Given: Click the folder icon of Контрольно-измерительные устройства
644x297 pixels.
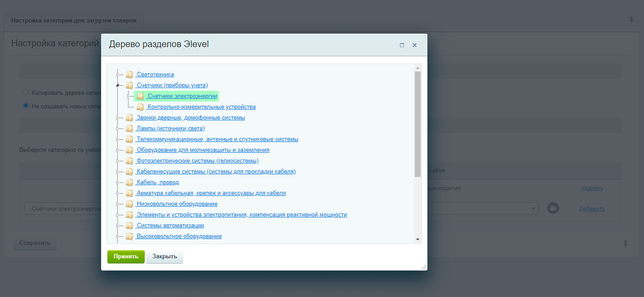Looking at the screenshot, I should 140,107.
